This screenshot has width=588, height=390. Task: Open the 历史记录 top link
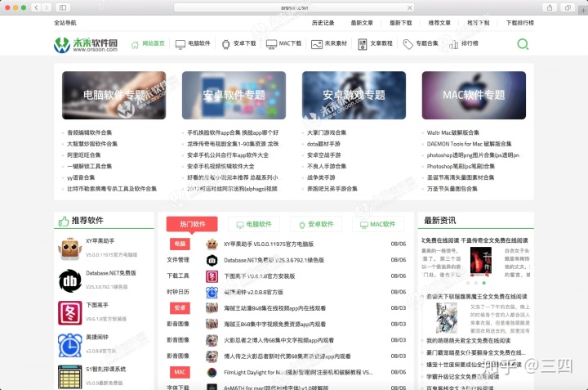pos(323,23)
